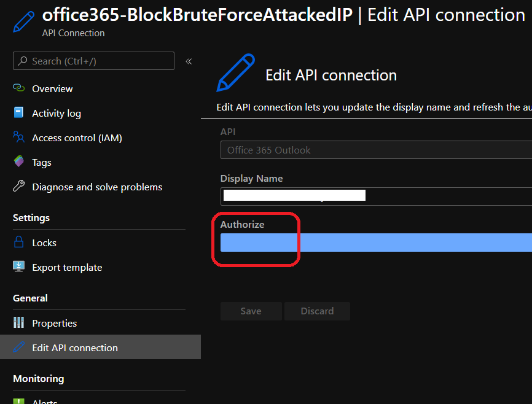Viewport: 532px width, 404px height.
Task: Click the Office 365 Outlook API field
Action: click(x=376, y=150)
